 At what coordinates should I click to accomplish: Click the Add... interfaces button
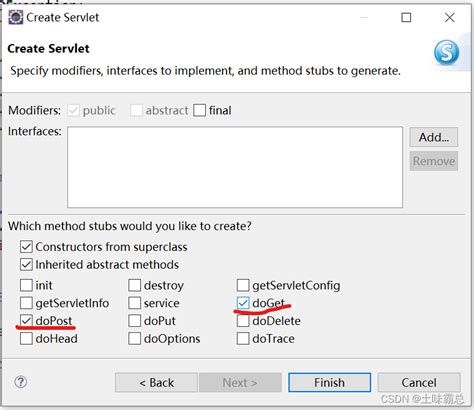[434, 137]
